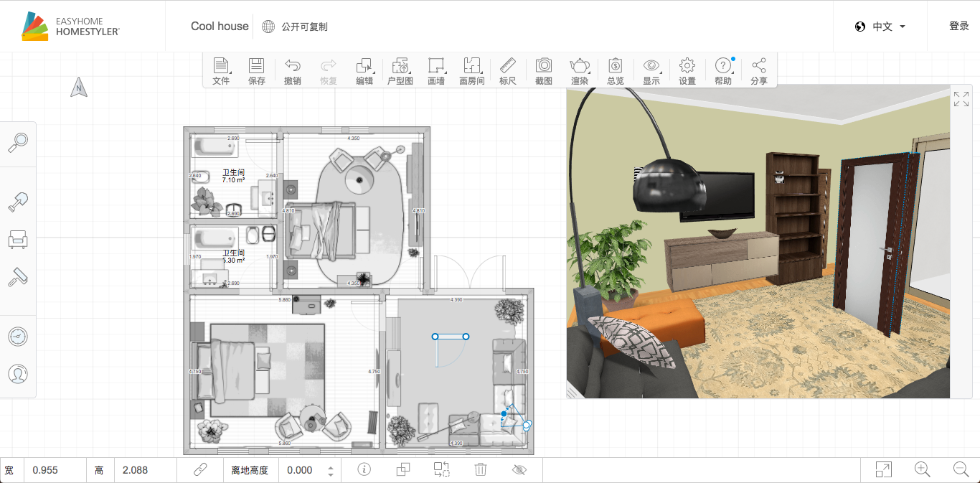The image size is (980, 483).
Task: Toggle visibility with the crossed-eye icon
Action: point(519,469)
